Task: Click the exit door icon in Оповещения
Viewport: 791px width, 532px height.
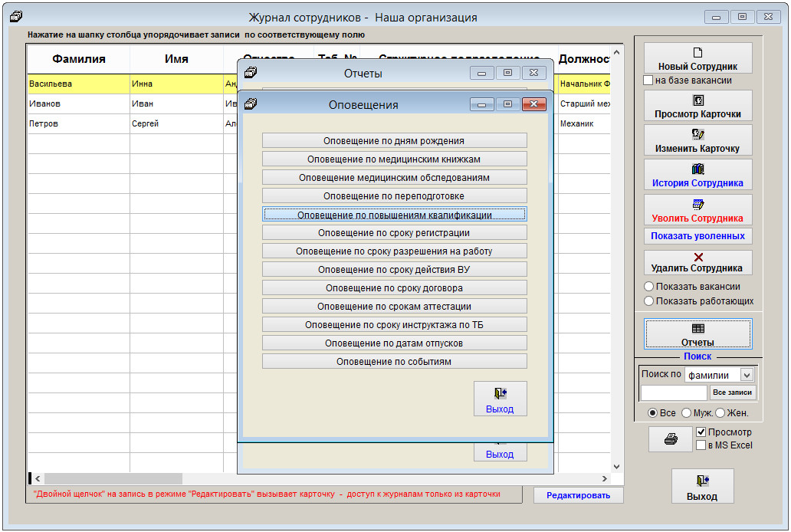Action: tap(500, 394)
